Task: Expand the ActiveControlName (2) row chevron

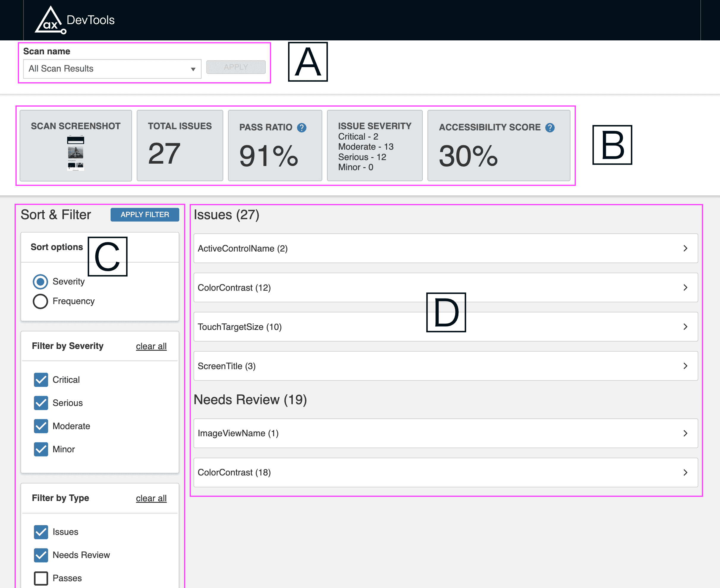Action: click(685, 248)
